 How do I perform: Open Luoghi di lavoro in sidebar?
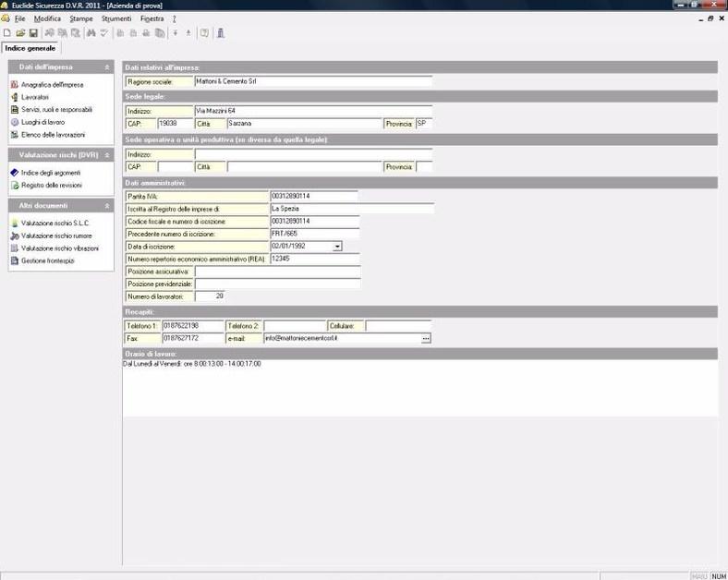click(x=43, y=122)
